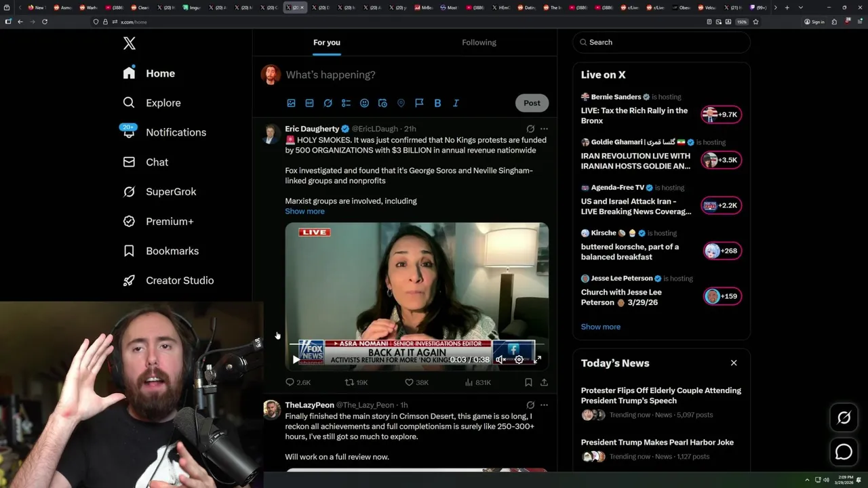
Task: Click the Grok icon in compose toolbar
Action: pos(328,103)
